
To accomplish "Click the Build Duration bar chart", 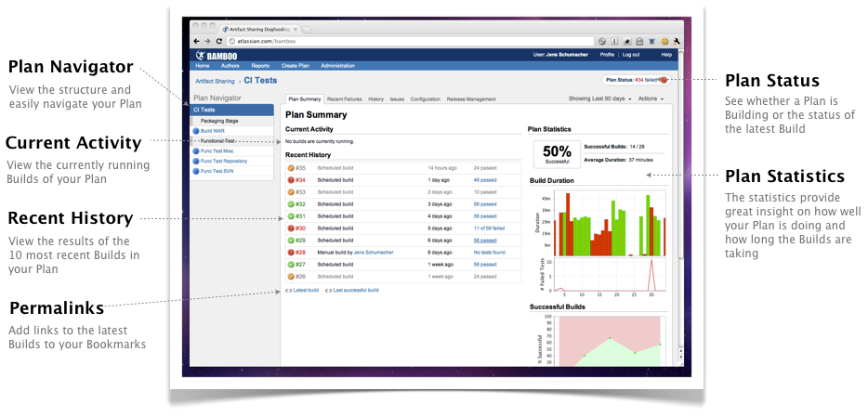I will (x=611, y=224).
